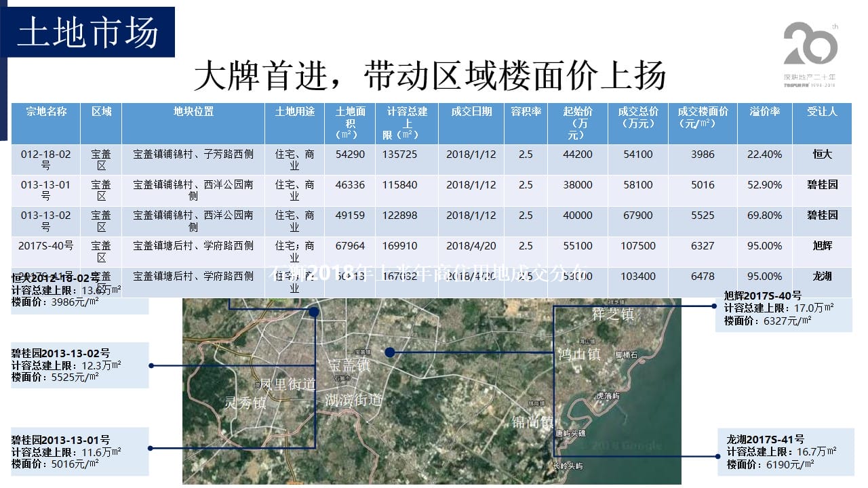Viewport: 868px width, 488px height.
Task: Click the 湖滨街道 label on the map
Action: [x=353, y=400]
